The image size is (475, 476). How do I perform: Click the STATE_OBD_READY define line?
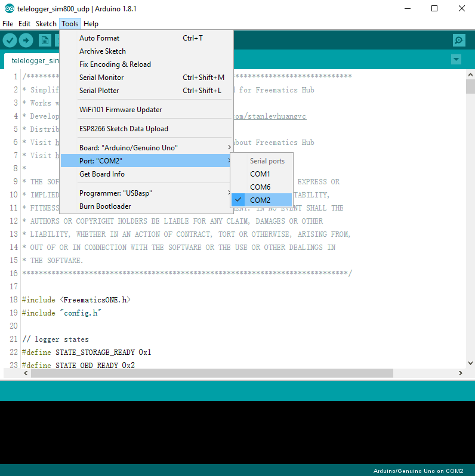click(x=78, y=365)
